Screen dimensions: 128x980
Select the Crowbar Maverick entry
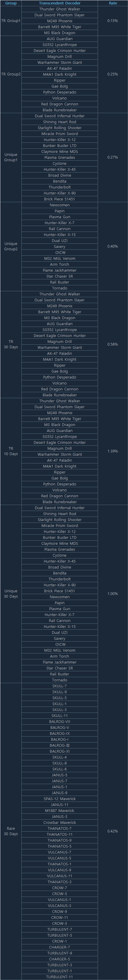[x=60, y=822]
